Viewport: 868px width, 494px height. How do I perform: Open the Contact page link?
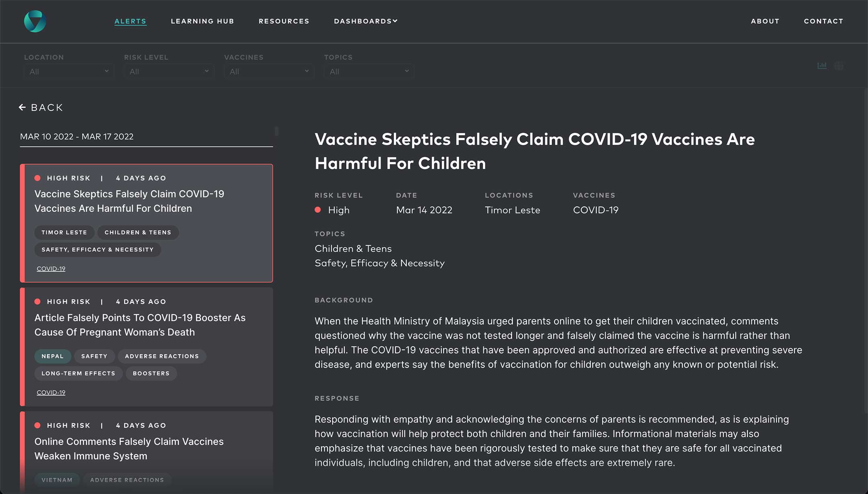pos(823,21)
